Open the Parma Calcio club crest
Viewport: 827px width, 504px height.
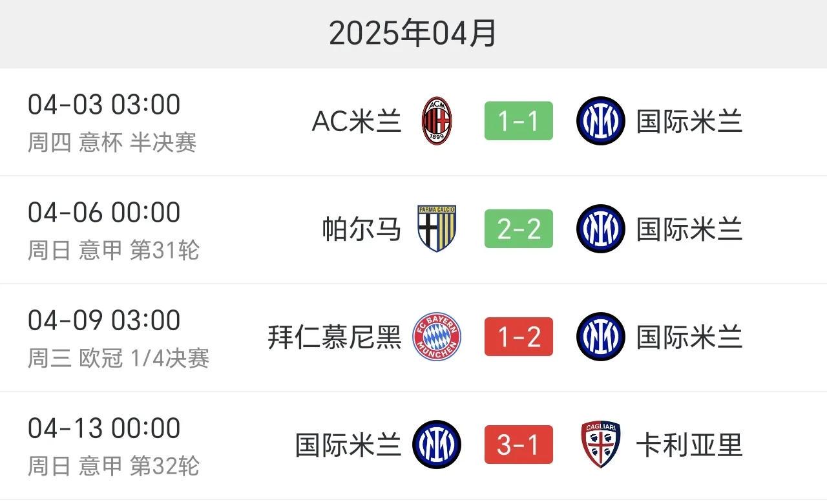pyautogui.click(x=437, y=229)
